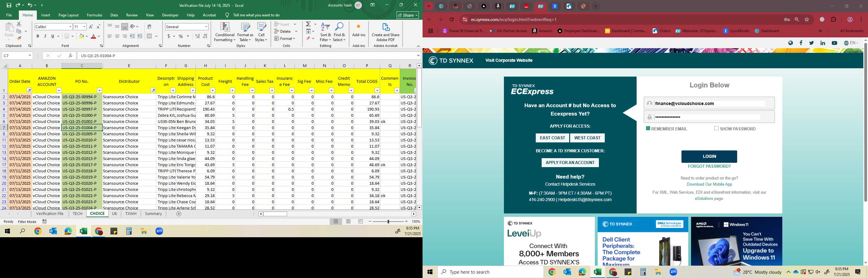Open the Data ribbon tab

[x=114, y=15]
